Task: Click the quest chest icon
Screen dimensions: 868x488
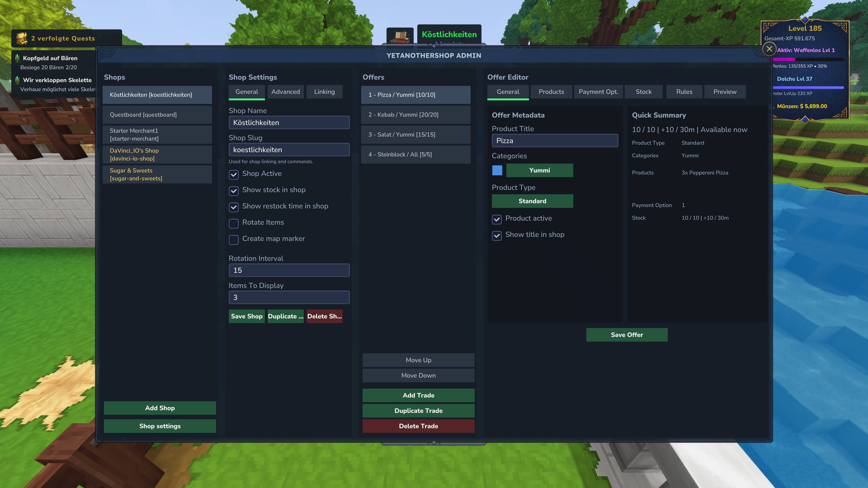Action: pyautogui.click(x=22, y=38)
